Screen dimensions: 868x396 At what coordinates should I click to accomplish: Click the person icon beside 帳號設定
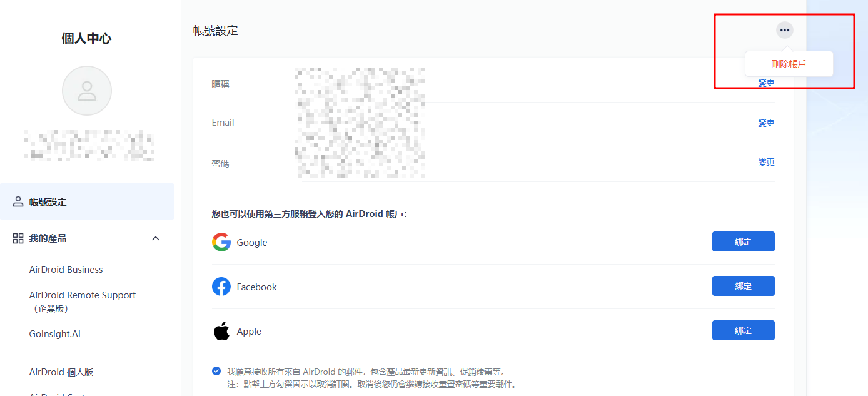click(18, 202)
